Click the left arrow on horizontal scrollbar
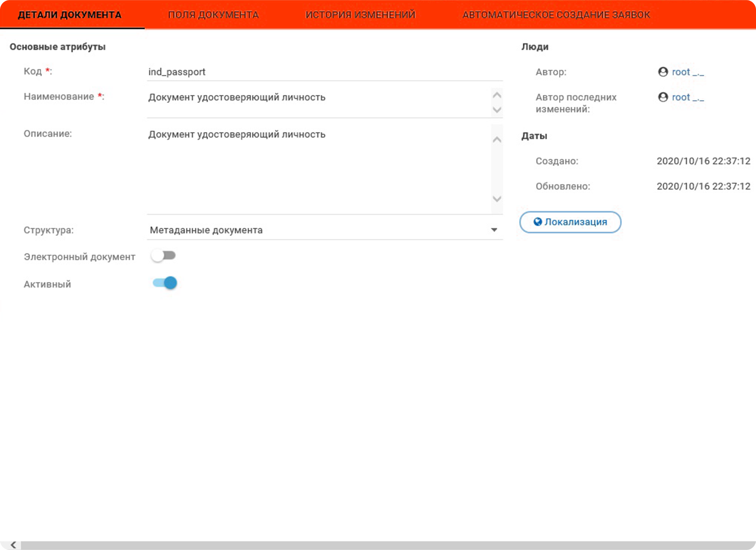This screenshot has width=756, height=550. pos(13,545)
